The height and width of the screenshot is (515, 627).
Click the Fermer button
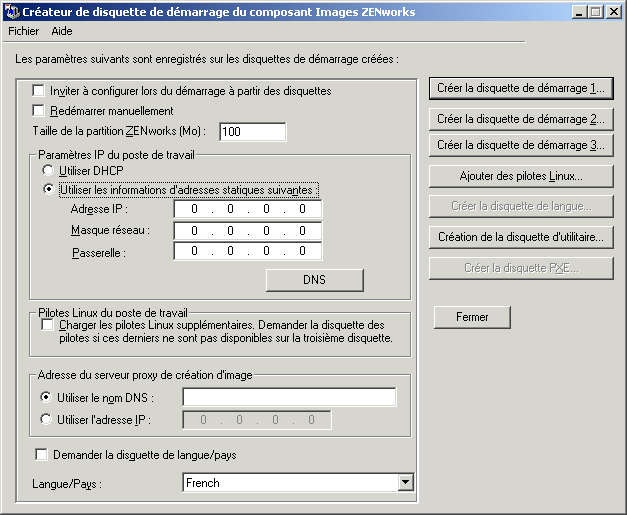click(472, 317)
